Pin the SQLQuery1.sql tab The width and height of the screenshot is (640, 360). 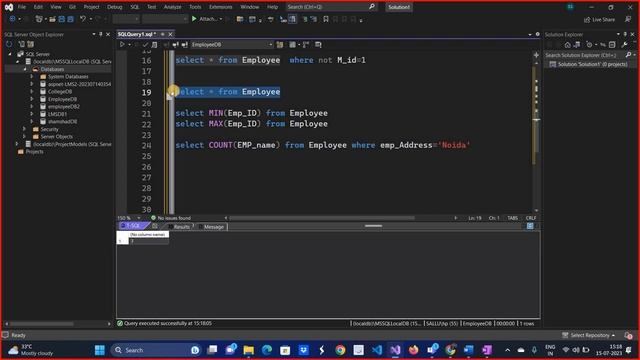162,34
